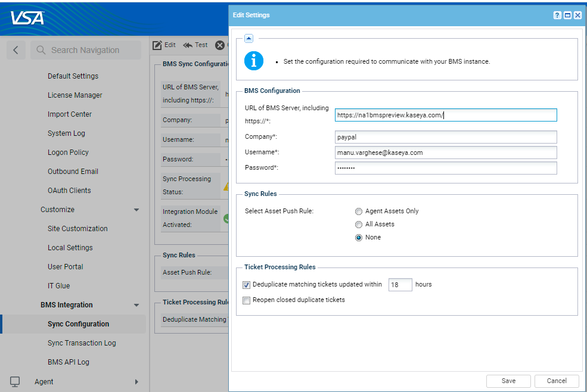
Task: Collapse the info panel arrow
Action: tap(249, 38)
